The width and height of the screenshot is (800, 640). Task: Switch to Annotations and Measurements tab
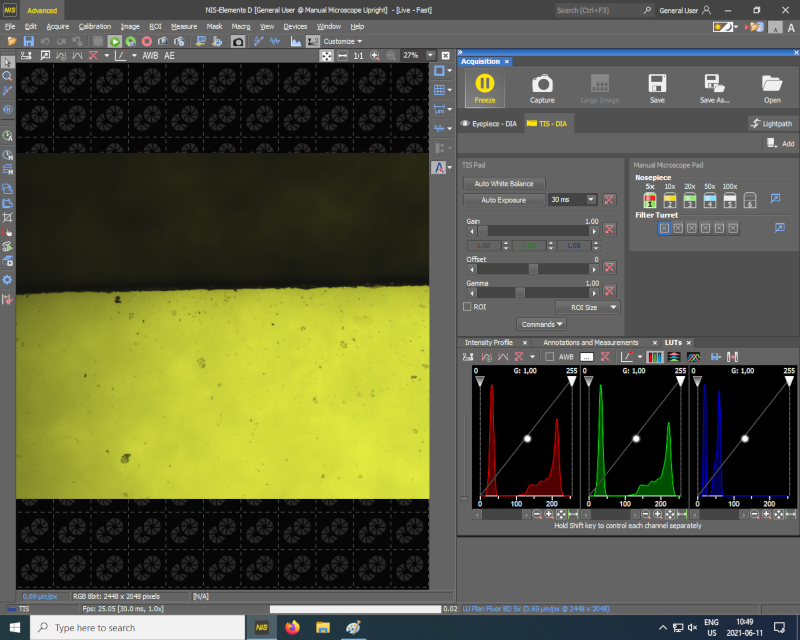click(x=590, y=342)
